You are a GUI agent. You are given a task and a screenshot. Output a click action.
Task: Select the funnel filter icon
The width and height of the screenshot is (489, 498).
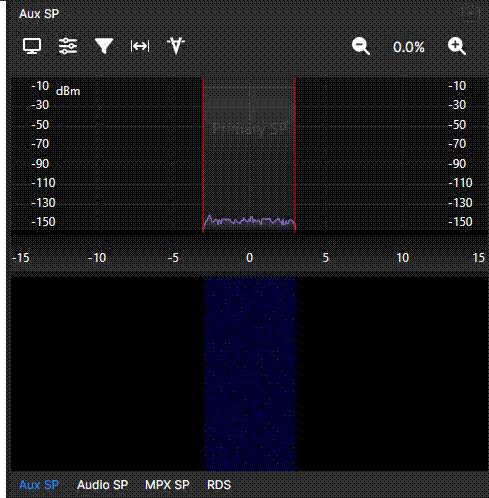104,46
